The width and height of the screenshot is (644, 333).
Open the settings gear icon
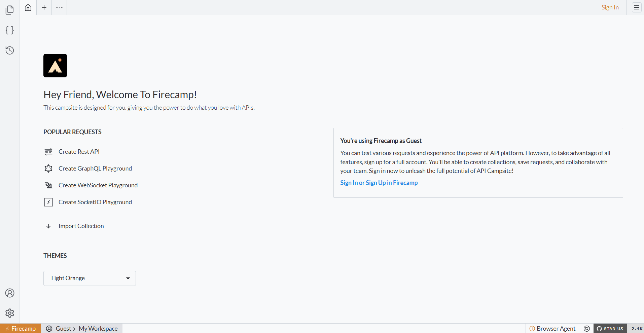(10, 313)
